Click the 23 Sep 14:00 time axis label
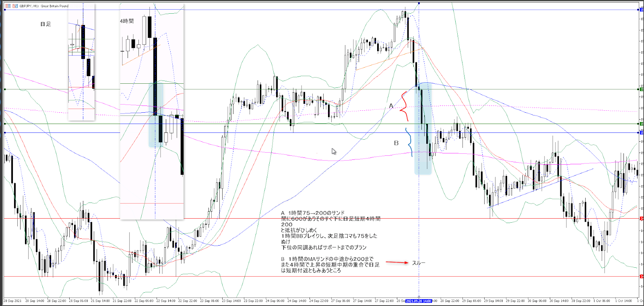 tap(231, 301)
